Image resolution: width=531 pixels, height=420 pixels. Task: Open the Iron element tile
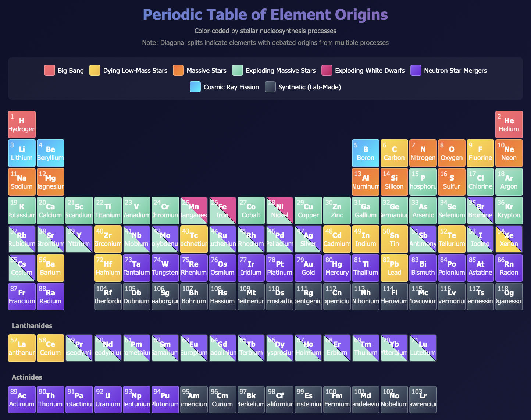(x=222, y=211)
